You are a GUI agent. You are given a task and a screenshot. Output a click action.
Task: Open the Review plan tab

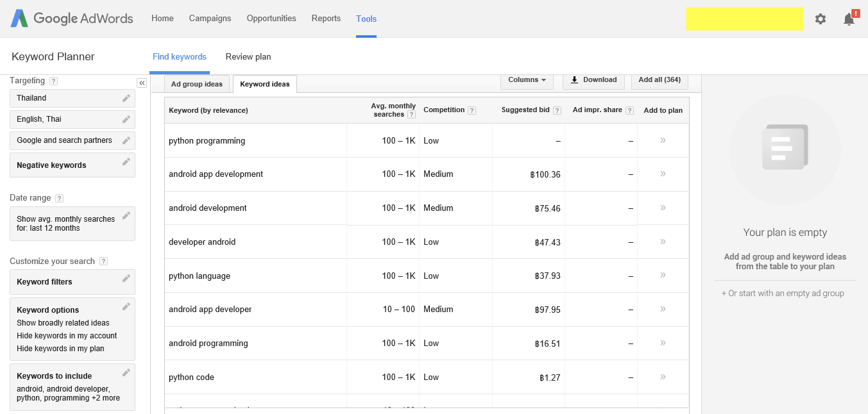pos(248,57)
